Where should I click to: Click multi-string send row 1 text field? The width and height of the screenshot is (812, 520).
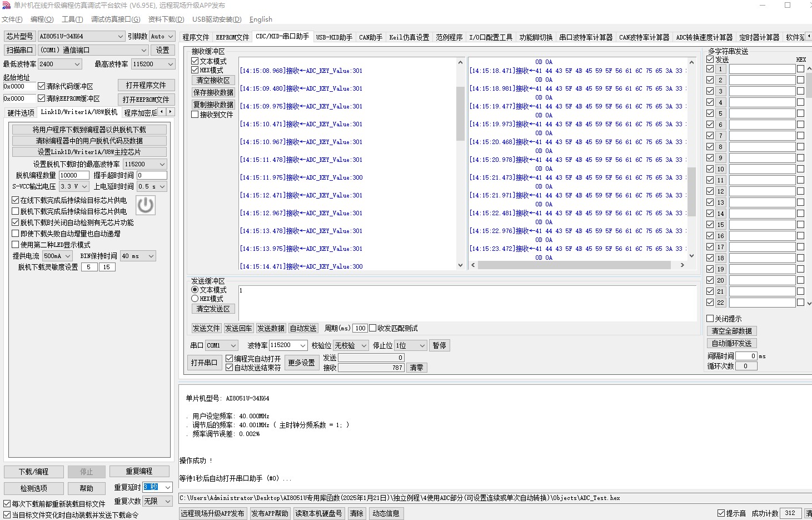pyautogui.click(x=762, y=69)
